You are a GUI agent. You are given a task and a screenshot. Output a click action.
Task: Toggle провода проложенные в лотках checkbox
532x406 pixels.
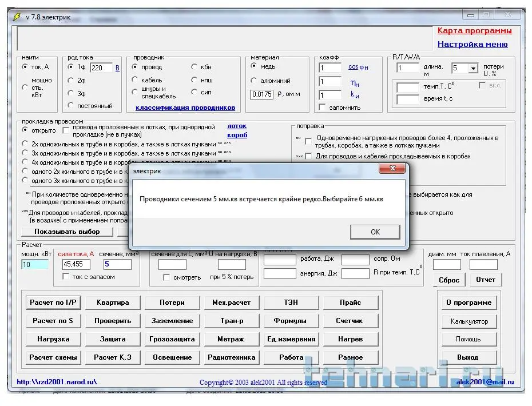click(x=66, y=130)
